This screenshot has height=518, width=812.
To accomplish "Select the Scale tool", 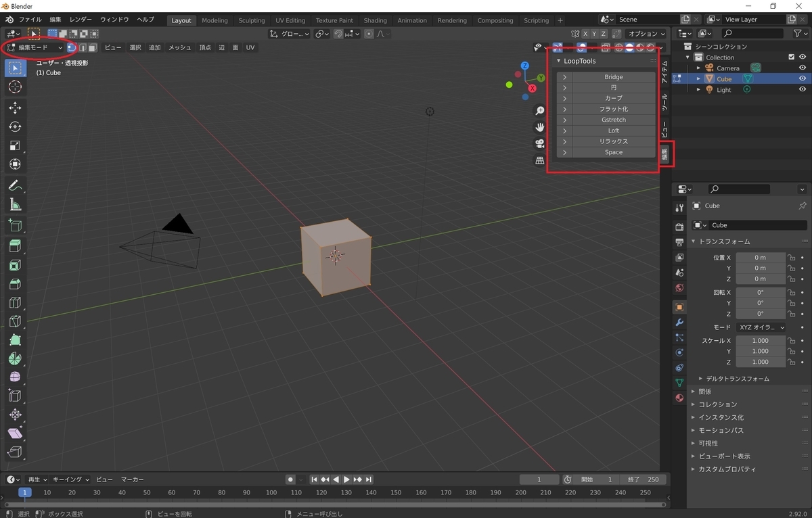I will (x=15, y=145).
